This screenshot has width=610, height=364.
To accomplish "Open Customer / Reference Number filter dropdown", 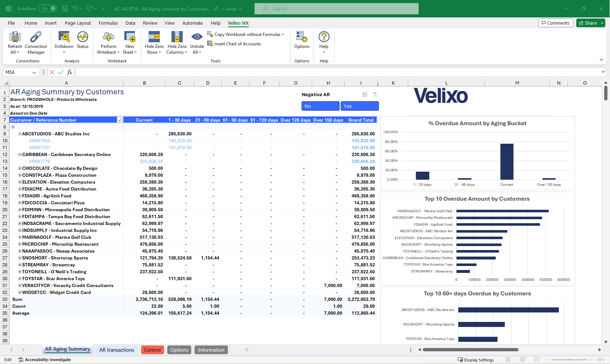I will 120,120.
